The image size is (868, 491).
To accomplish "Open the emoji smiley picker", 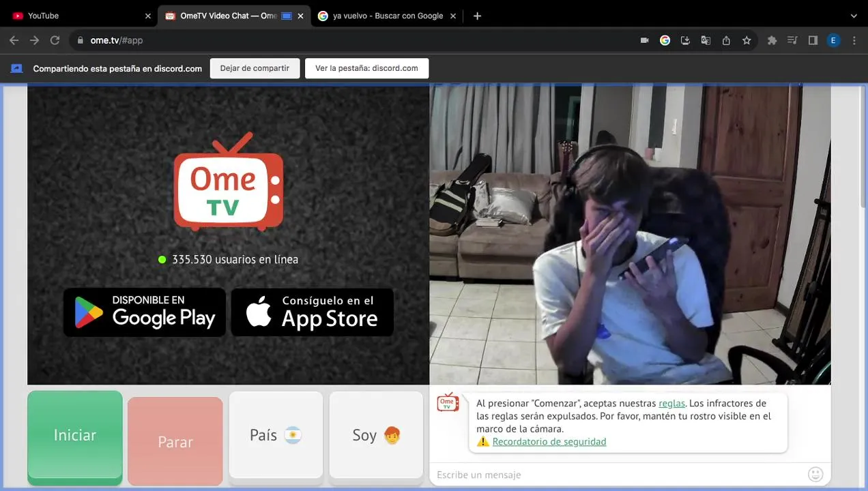I will tap(815, 474).
